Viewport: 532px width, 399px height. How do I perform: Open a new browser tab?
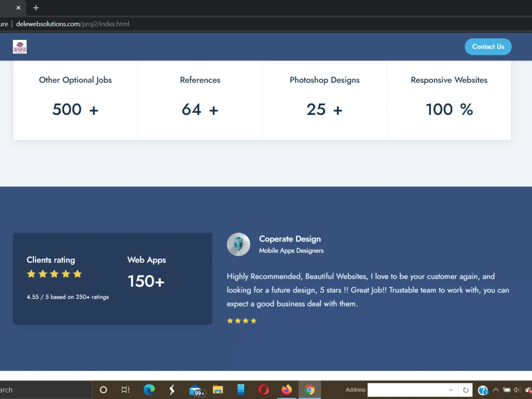[x=36, y=7]
